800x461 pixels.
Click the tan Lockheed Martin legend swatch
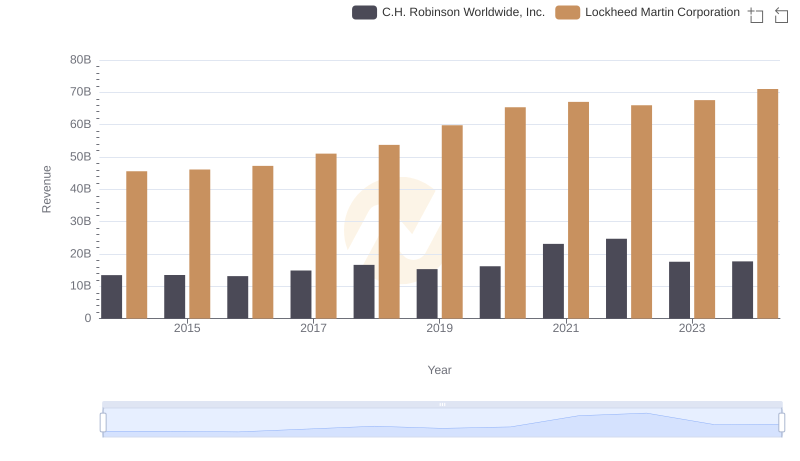pos(567,12)
